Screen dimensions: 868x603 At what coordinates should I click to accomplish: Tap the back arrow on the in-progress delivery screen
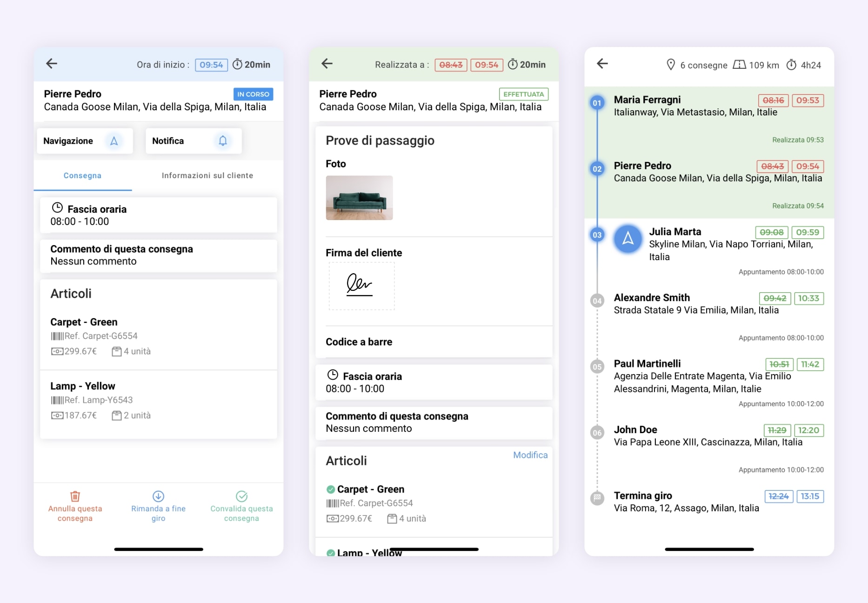52,64
